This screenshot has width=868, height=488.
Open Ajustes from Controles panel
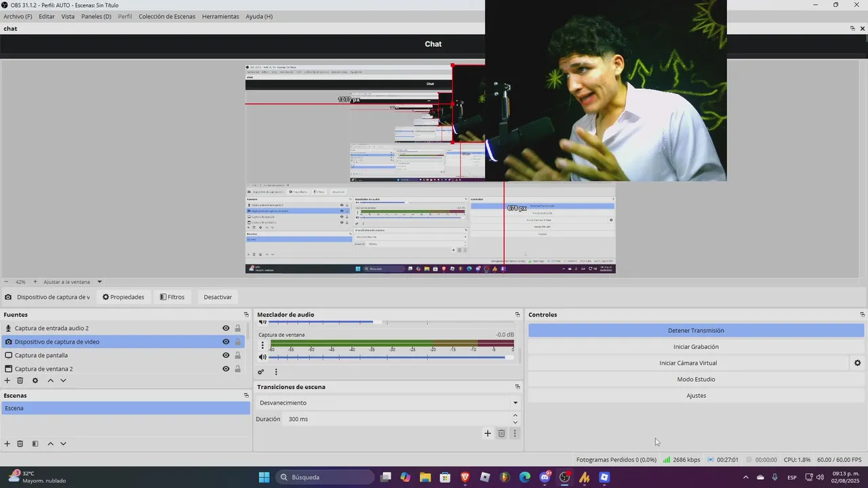pyautogui.click(x=696, y=396)
